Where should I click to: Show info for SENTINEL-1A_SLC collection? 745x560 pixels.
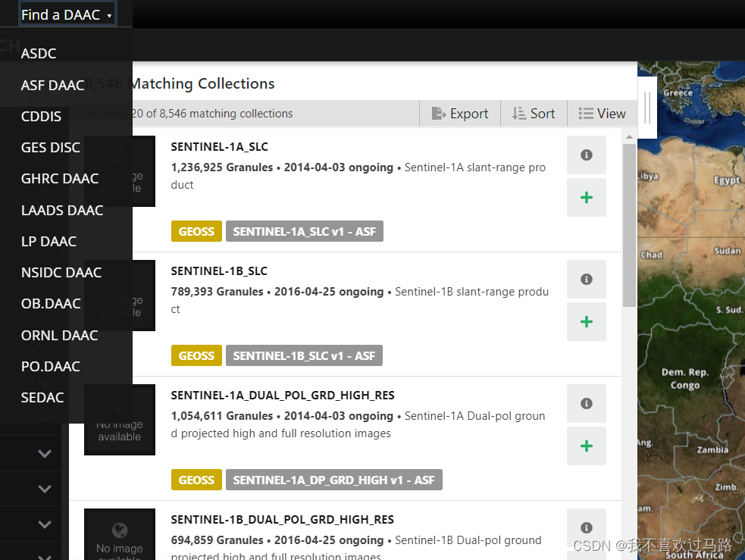(587, 155)
